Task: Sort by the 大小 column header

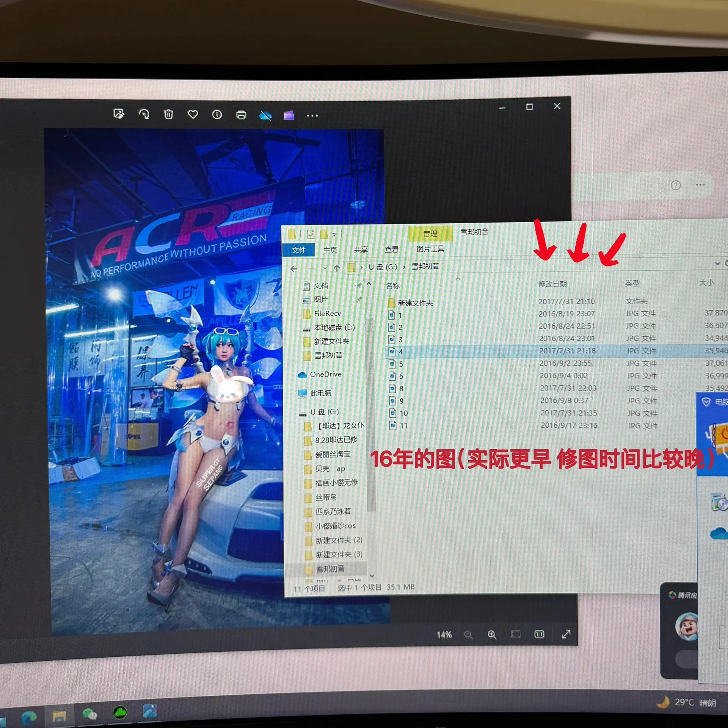Action: [x=706, y=283]
